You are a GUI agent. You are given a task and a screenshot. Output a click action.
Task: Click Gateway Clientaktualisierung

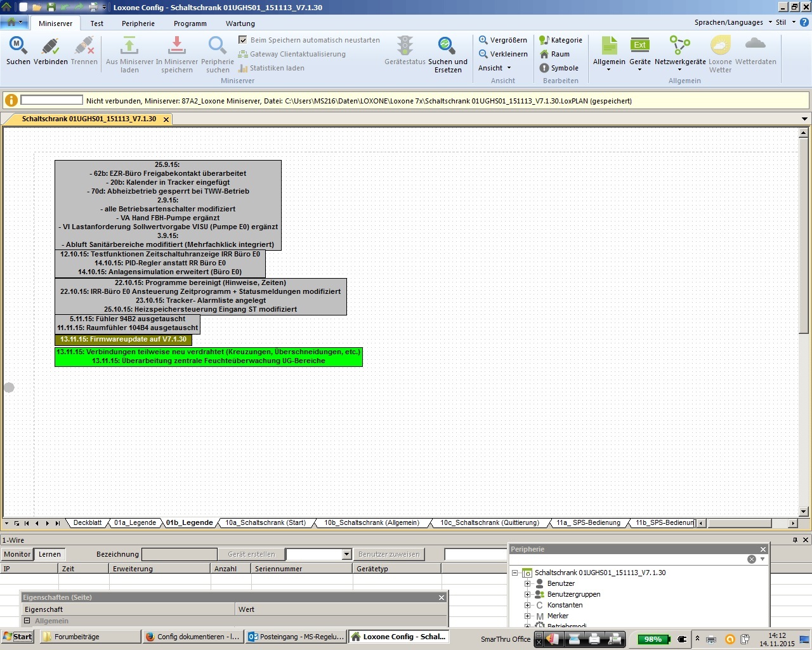click(x=292, y=54)
